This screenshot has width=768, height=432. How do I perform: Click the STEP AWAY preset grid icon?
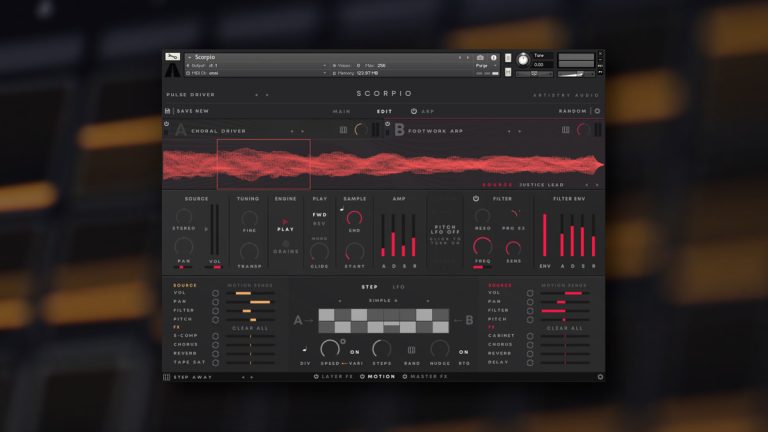[x=167, y=377]
